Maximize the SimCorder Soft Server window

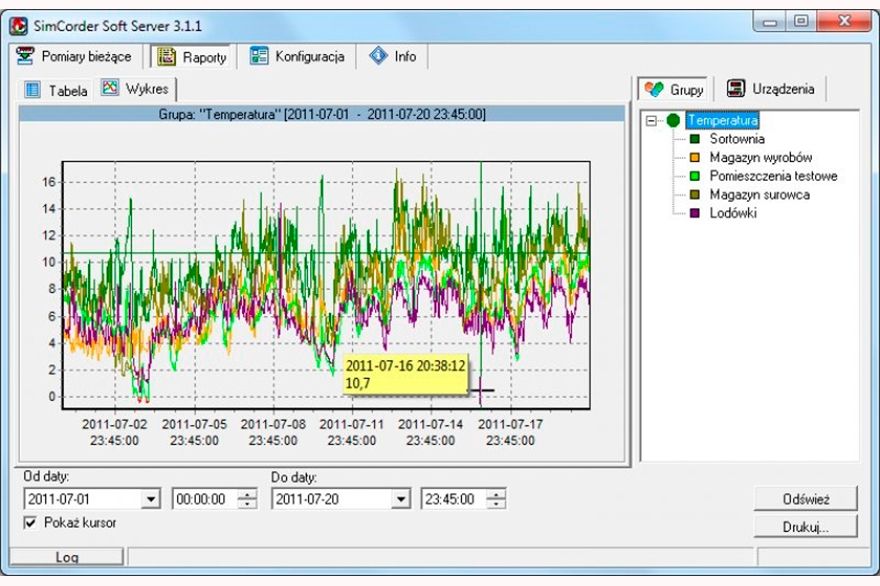(801, 22)
